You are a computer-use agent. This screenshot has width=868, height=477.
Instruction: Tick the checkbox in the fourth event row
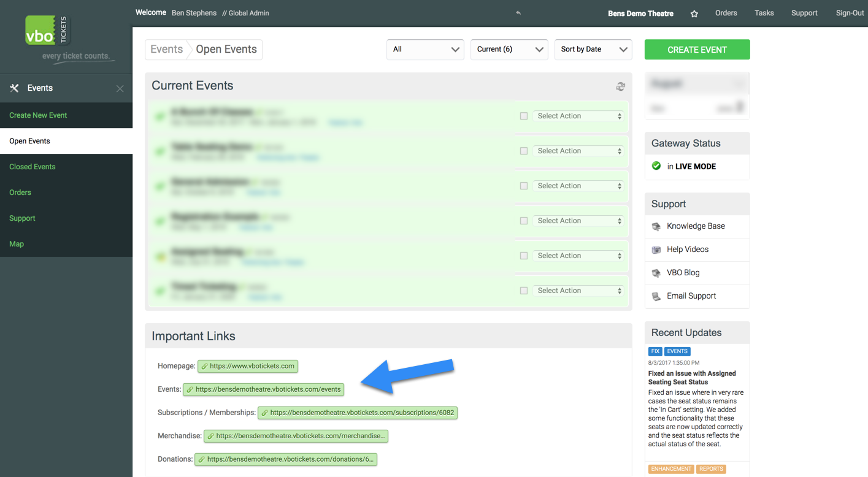click(x=524, y=221)
